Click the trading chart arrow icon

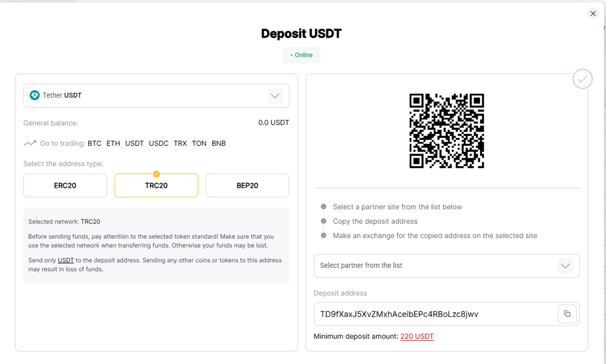click(x=30, y=143)
